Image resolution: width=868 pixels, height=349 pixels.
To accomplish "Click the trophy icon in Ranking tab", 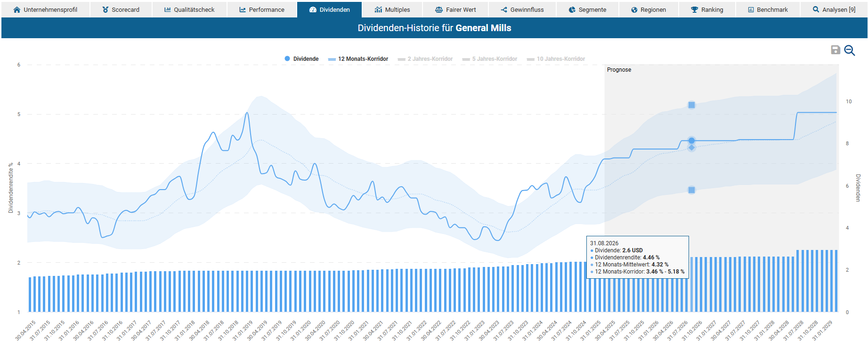I will click(694, 10).
